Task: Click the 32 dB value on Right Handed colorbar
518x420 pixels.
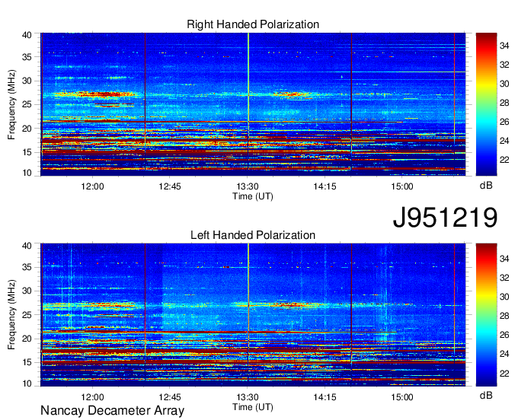Action: pyautogui.click(x=504, y=65)
